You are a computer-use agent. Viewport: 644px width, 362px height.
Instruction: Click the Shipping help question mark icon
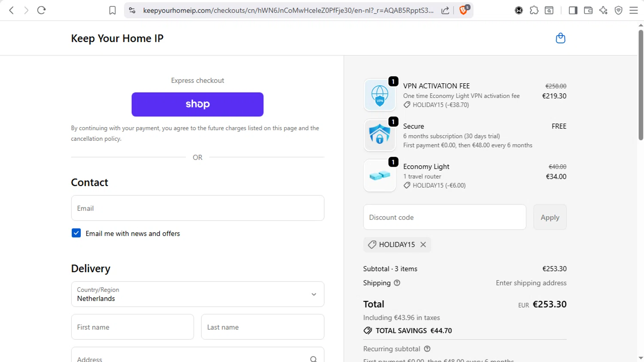coord(397,283)
